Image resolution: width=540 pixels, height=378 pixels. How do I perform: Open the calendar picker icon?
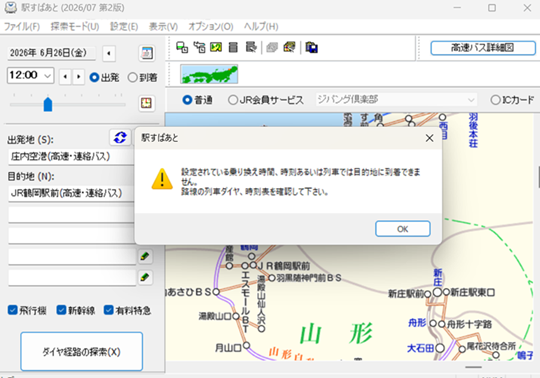click(x=147, y=53)
